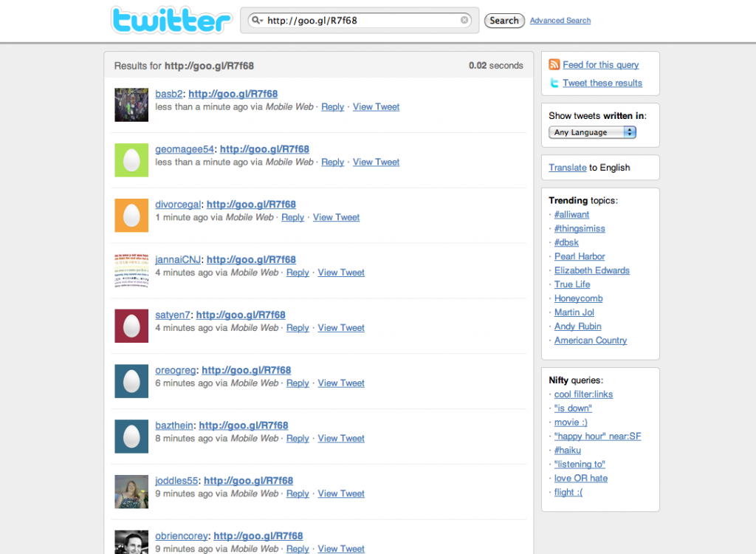756x554 pixels.
Task: Open satyen7 username link
Action: 173,315
